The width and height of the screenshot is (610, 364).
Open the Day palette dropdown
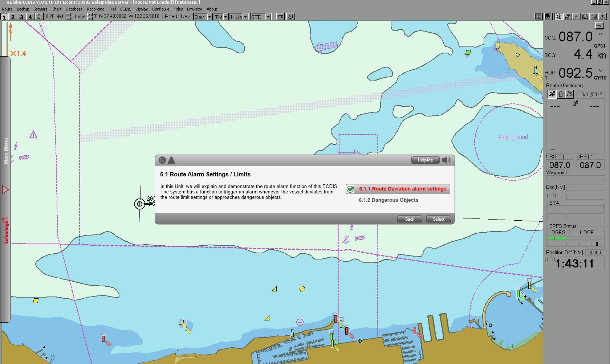[210, 17]
